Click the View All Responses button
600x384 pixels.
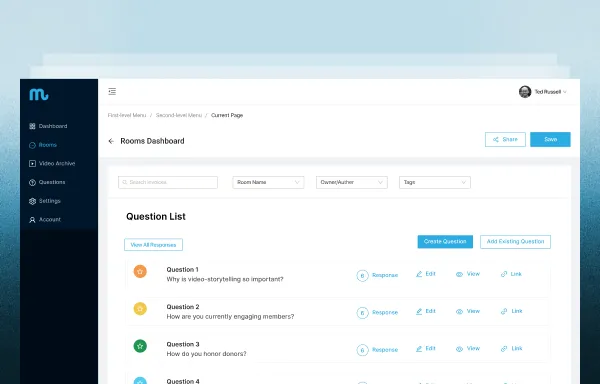[x=153, y=245]
